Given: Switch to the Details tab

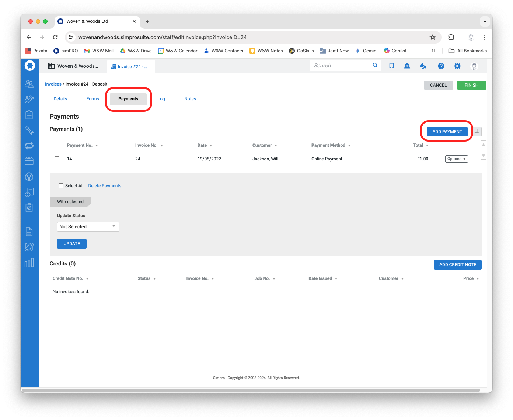Looking at the screenshot, I should [60, 99].
